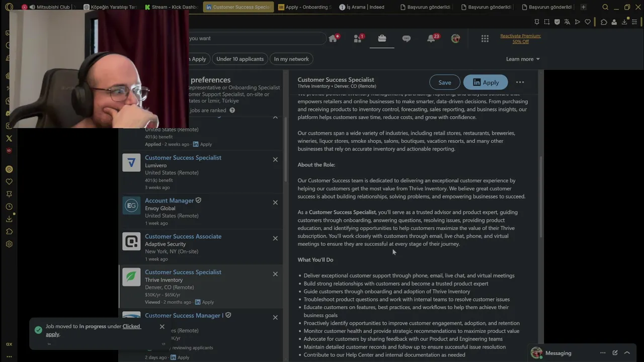
Task: Expand the Messaging panel chevron
Action: (627, 353)
